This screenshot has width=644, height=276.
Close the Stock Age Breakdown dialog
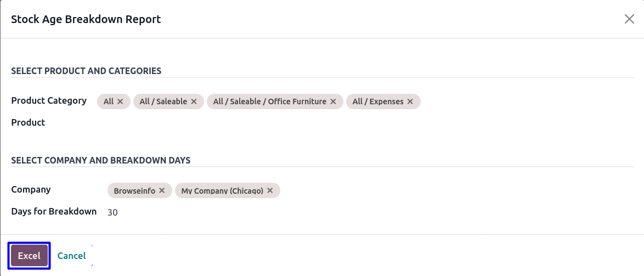click(629, 19)
